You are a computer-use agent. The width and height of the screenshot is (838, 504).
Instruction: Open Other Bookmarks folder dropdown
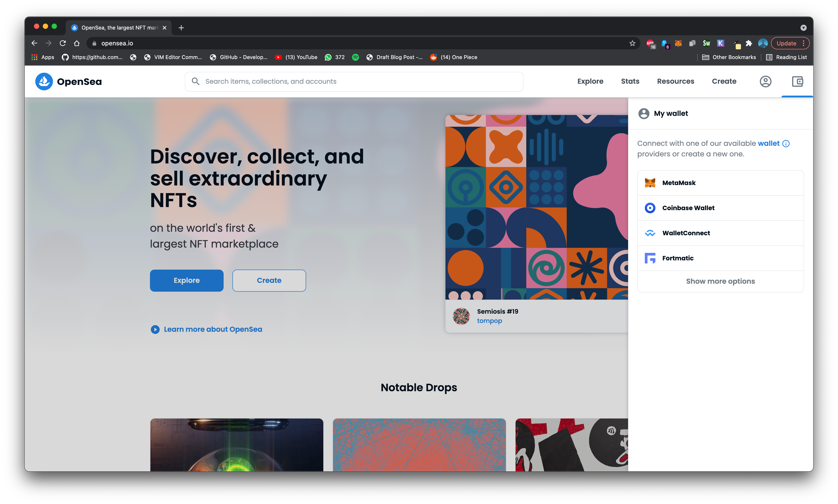tap(729, 57)
